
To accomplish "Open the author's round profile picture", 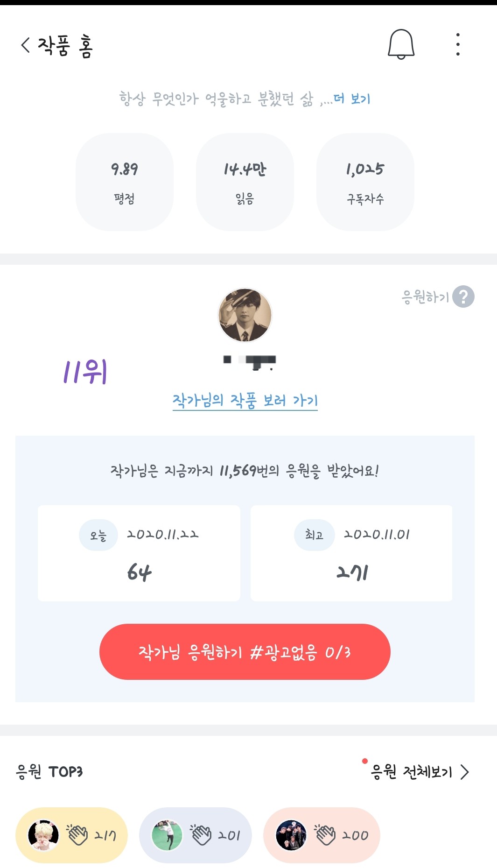I will click(x=245, y=315).
